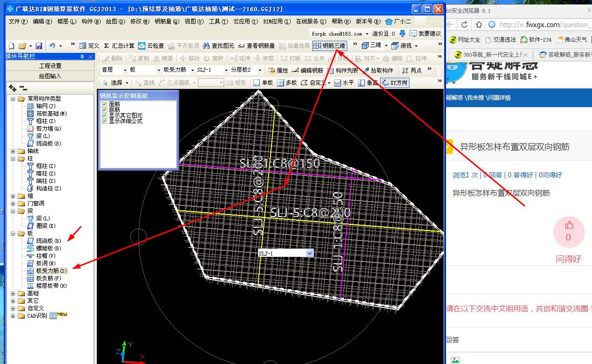Viewport: 592px width, 364px height.
Task: Open the BIM应用(I) menu
Action: [277, 21]
